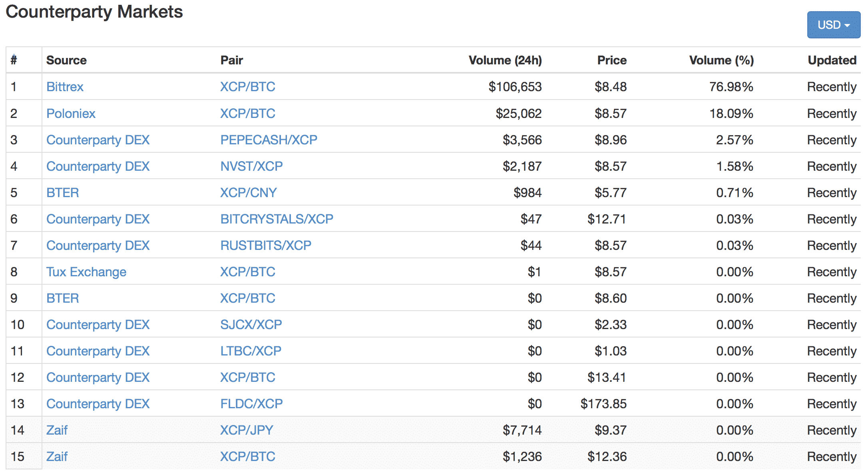868x471 pixels.
Task: Open the LTBC/XCP pair link
Action: (x=251, y=351)
